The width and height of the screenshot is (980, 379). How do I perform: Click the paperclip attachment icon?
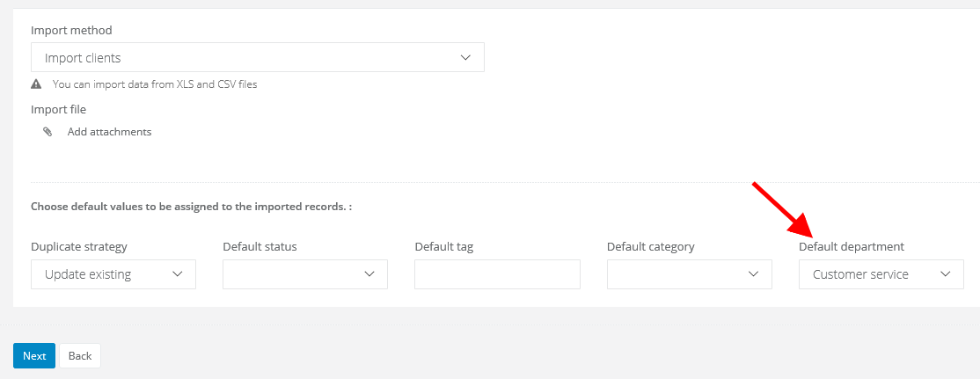[48, 132]
